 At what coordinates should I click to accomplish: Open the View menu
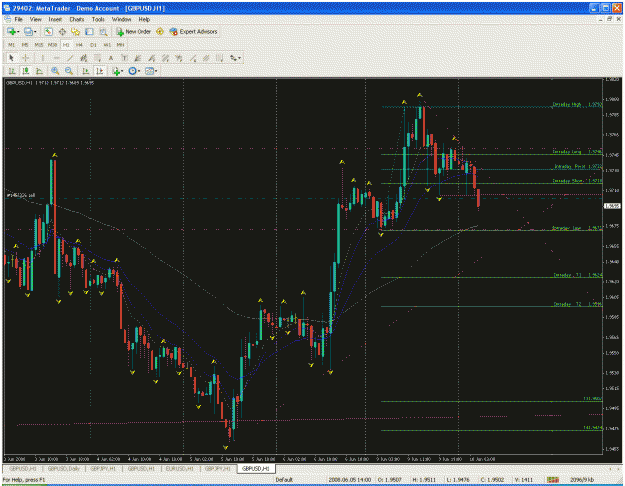click(x=35, y=20)
